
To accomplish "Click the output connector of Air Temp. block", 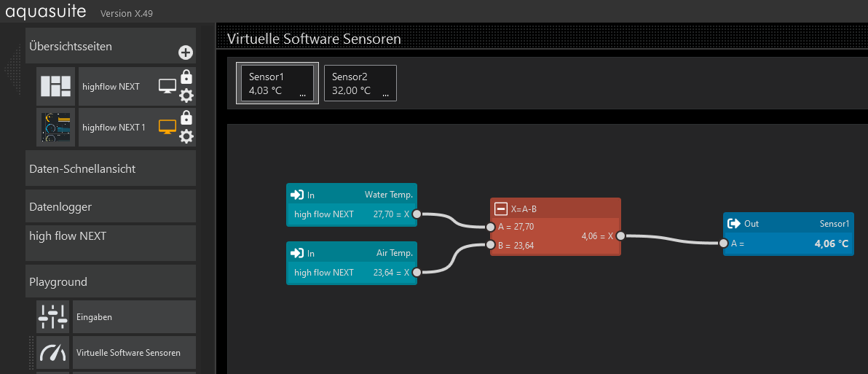I will (417, 273).
